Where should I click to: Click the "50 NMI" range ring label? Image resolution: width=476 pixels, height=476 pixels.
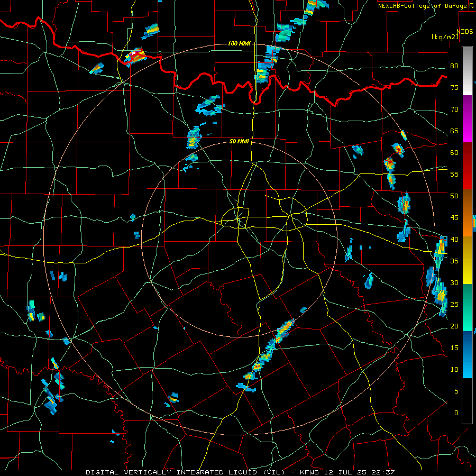[x=239, y=141]
